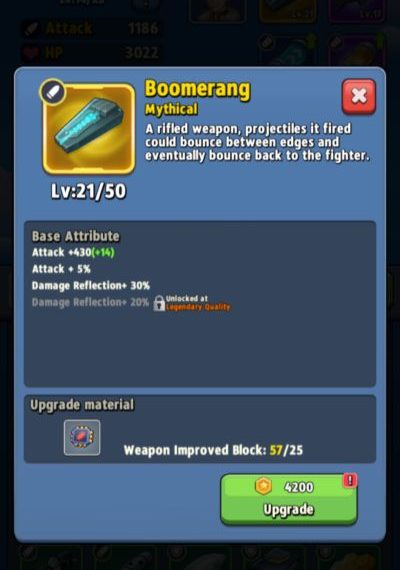This screenshot has height=570, width=400.
Task: Tap the red exclamation badge on Upgrade
Action: point(350,481)
